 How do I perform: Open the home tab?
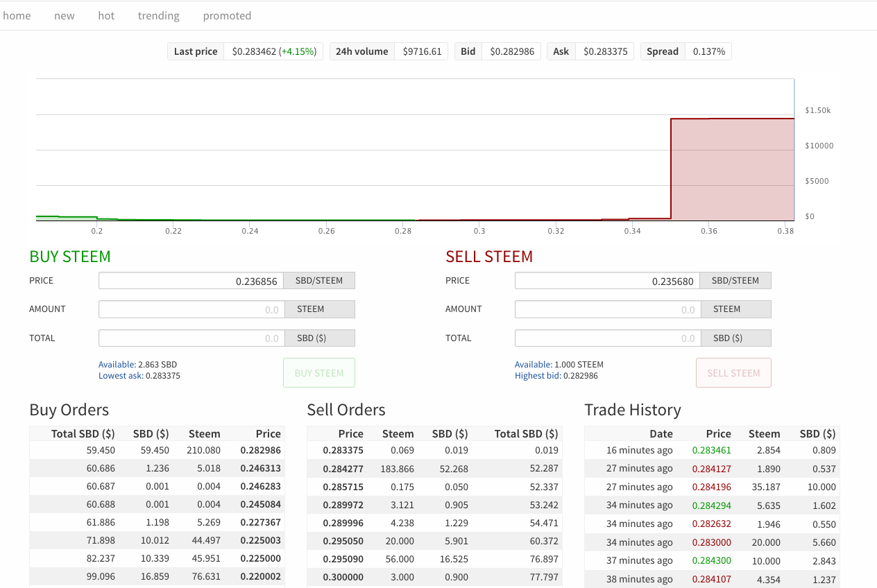click(x=17, y=15)
